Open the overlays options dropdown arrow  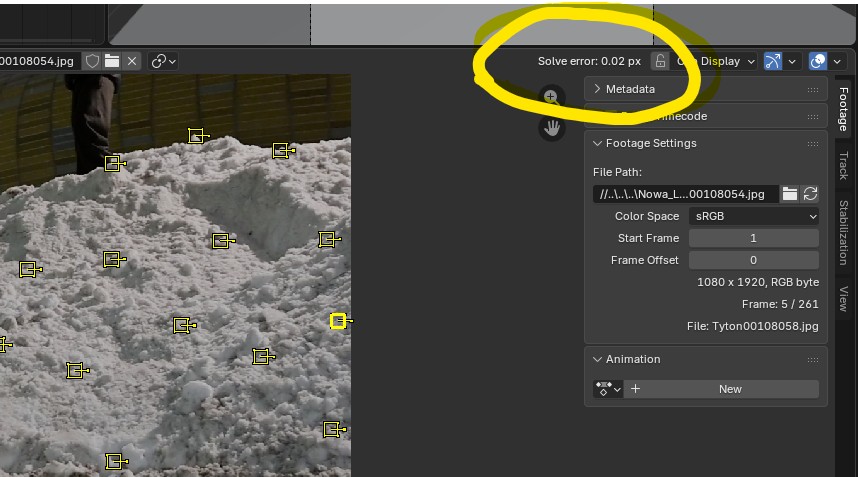(837, 61)
